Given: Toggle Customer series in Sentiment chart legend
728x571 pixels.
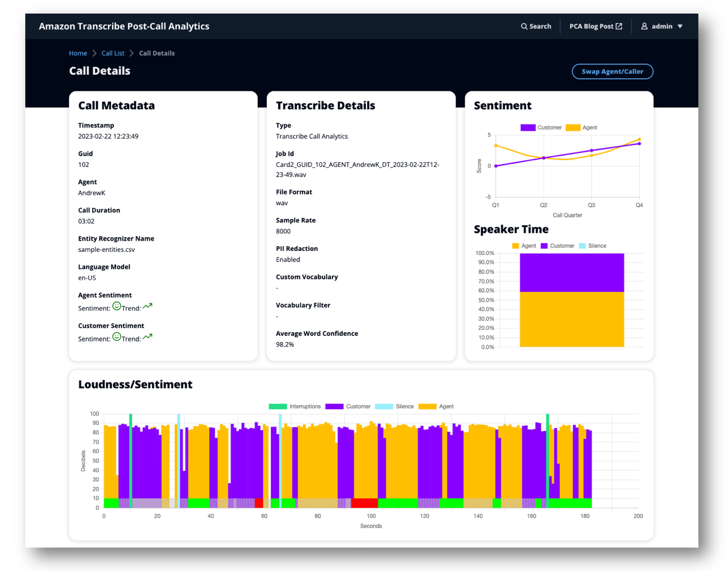Looking at the screenshot, I should (541, 128).
